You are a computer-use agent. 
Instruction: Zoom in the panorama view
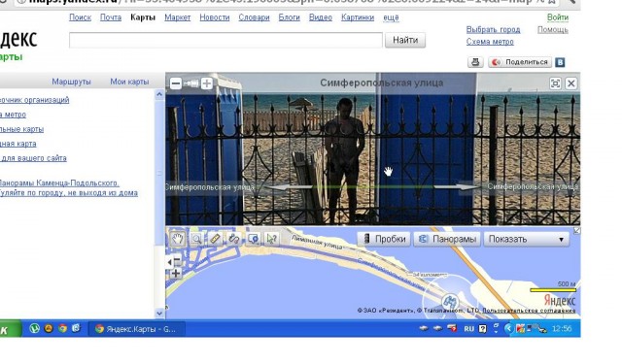click(x=207, y=83)
